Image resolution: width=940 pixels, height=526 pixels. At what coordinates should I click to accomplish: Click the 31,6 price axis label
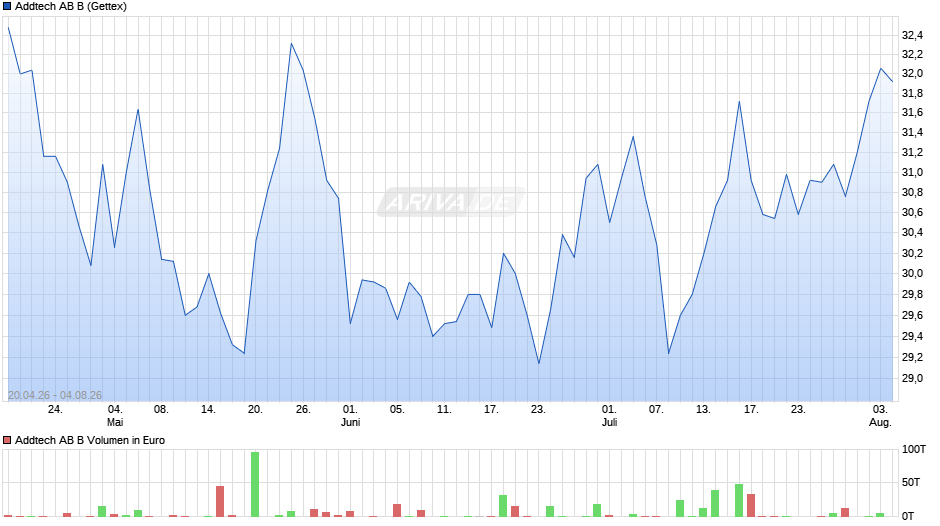coord(912,113)
